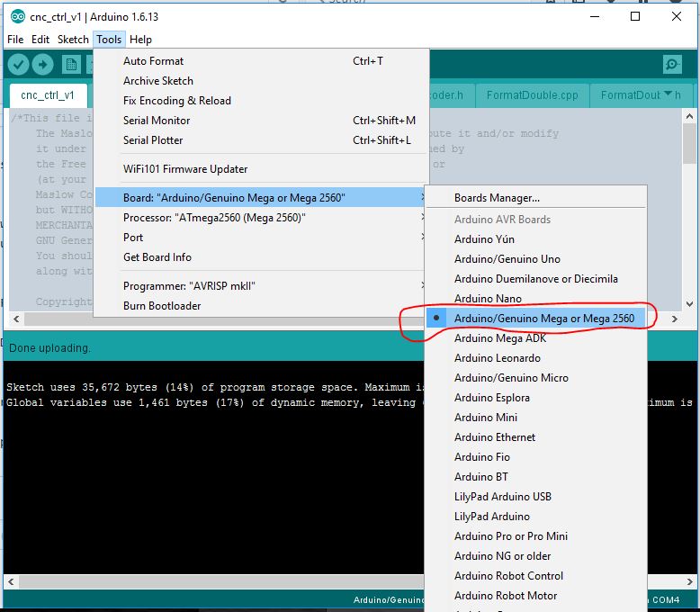Open Serial Monitor from the Tools menu

tap(260, 121)
